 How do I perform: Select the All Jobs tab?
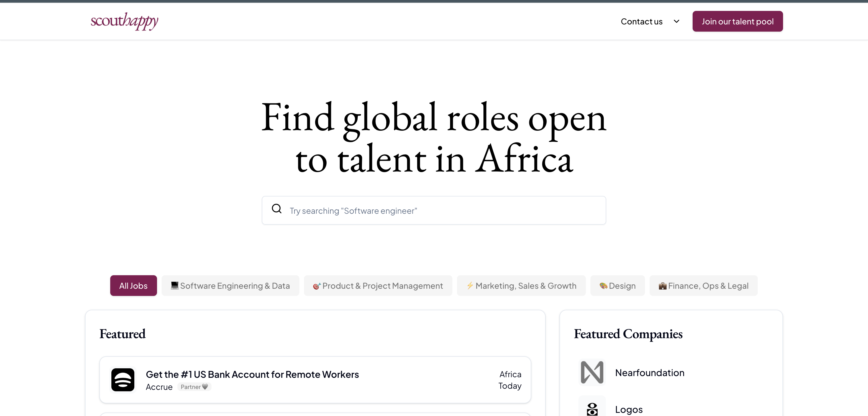point(133,286)
